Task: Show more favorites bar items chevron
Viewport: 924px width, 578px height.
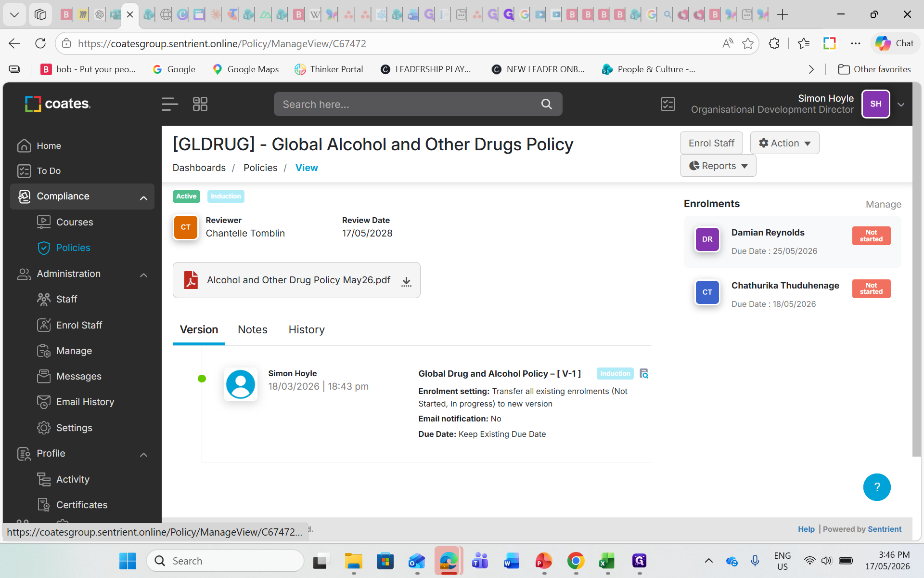Action: click(x=811, y=69)
